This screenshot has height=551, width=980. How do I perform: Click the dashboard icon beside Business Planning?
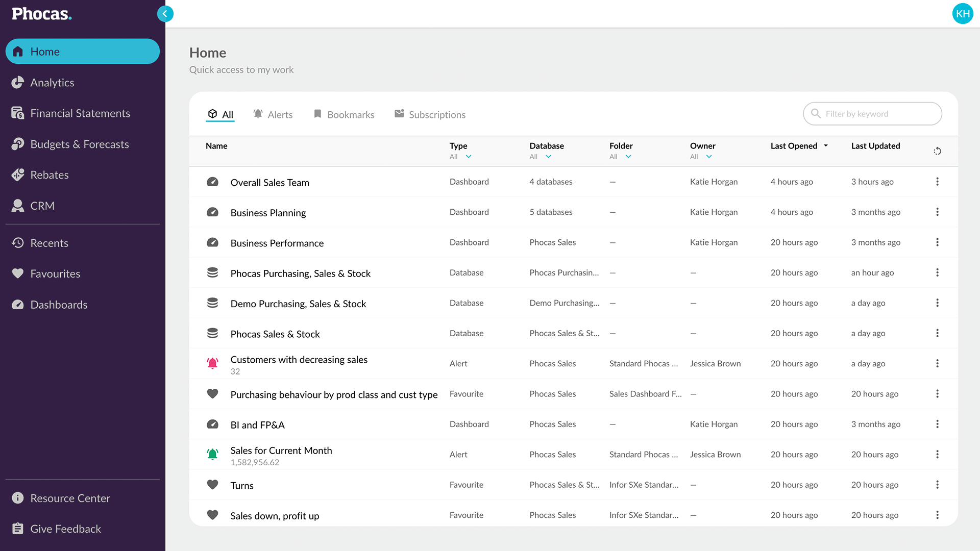point(212,212)
